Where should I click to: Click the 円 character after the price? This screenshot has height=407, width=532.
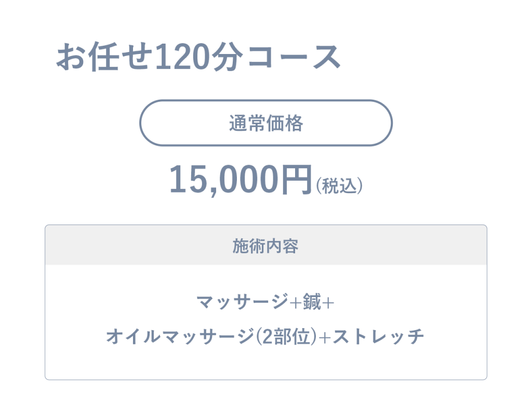point(297,180)
